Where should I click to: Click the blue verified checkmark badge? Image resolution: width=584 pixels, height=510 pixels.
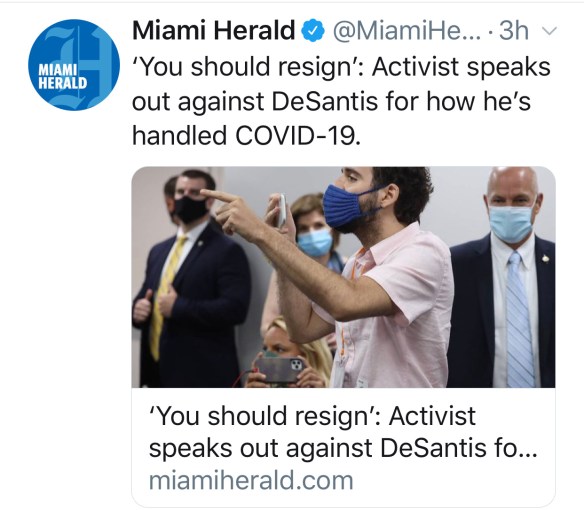[313, 31]
